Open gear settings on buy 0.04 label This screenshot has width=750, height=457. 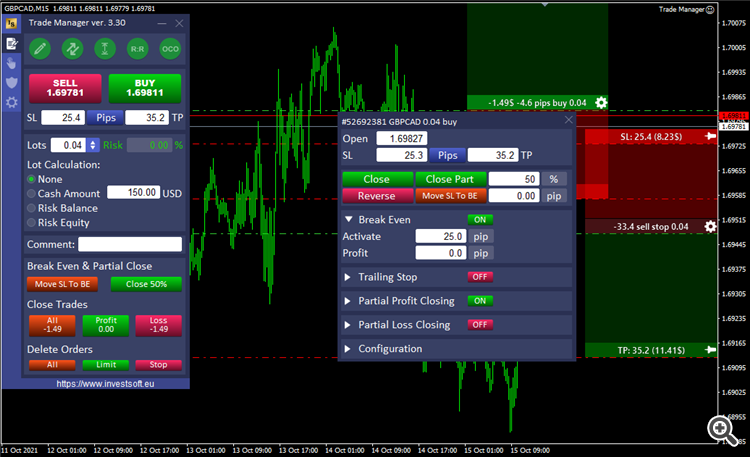[x=601, y=102]
